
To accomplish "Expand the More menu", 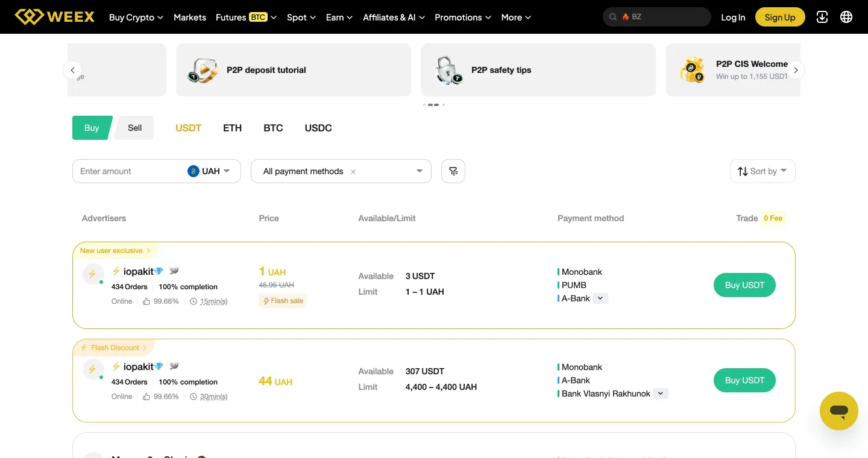I will pyautogui.click(x=516, y=17).
